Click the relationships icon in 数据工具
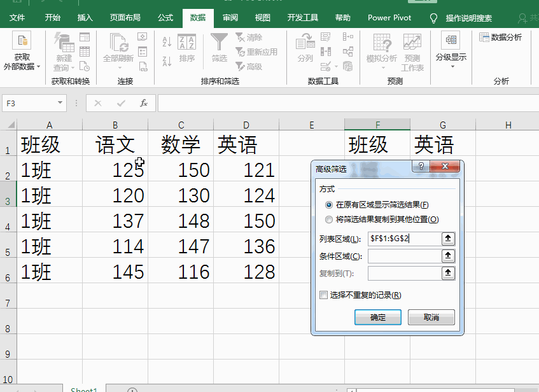 [x=348, y=52]
